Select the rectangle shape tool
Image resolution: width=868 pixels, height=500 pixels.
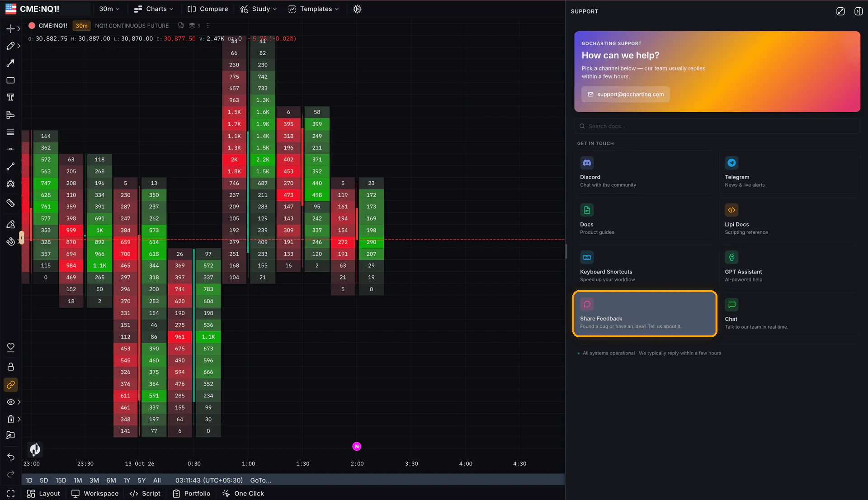(x=10, y=80)
